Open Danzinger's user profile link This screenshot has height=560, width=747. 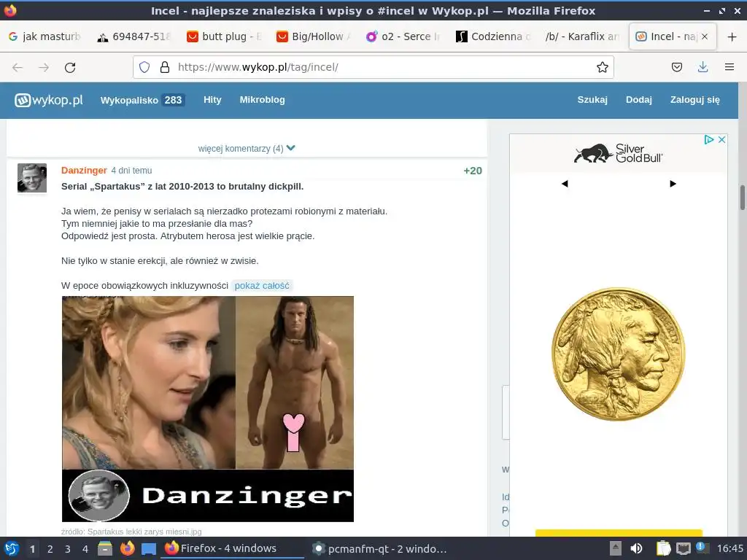(x=84, y=171)
